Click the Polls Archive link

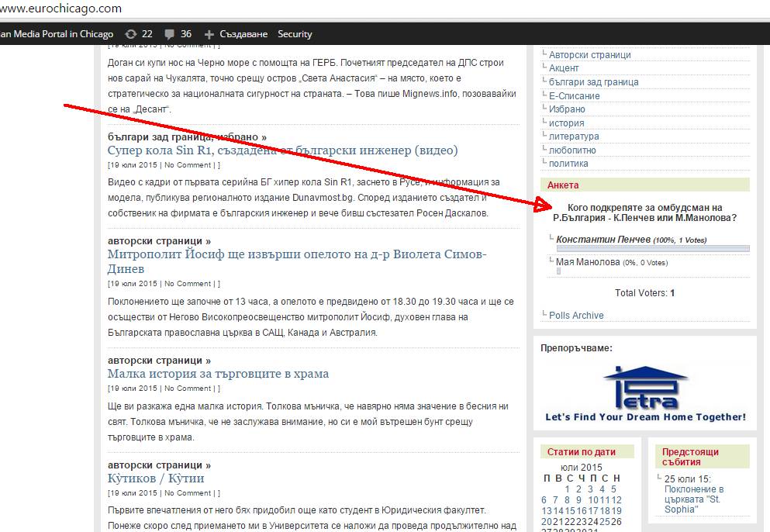(576, 316)
